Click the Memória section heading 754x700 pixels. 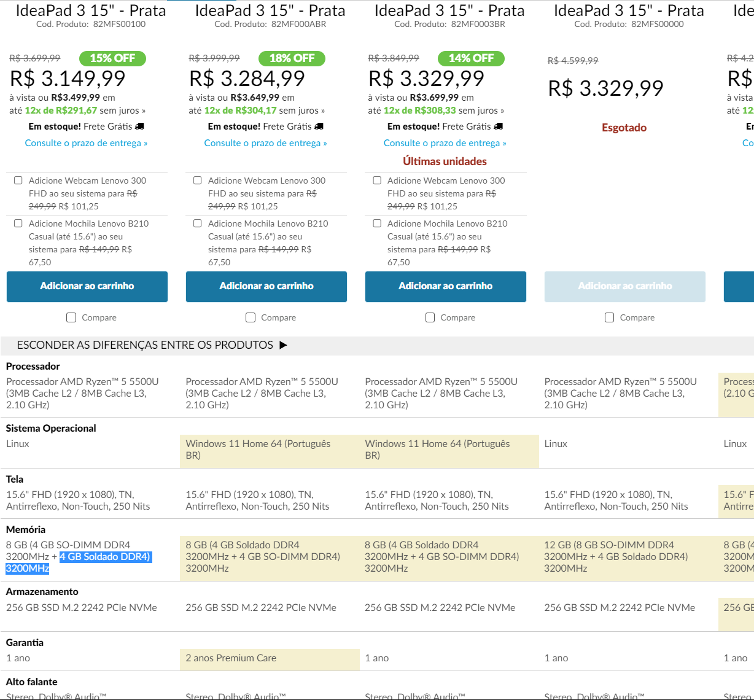26,529
